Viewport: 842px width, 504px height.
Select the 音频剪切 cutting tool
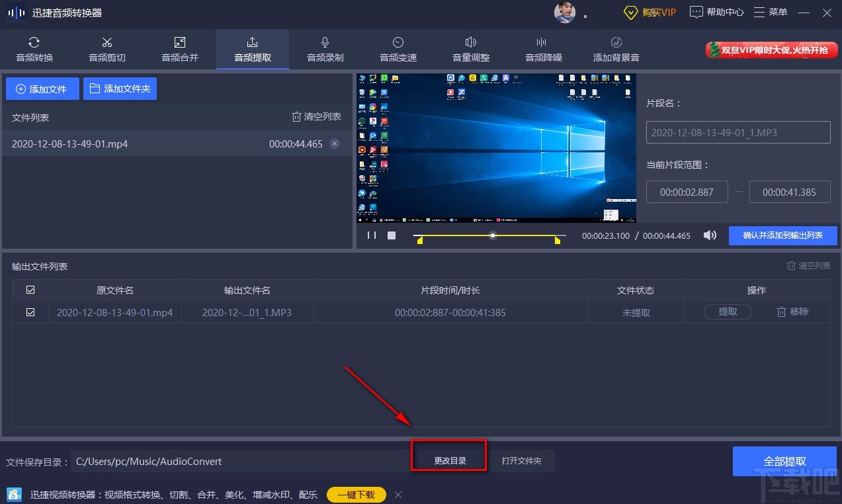pos(106,49)
